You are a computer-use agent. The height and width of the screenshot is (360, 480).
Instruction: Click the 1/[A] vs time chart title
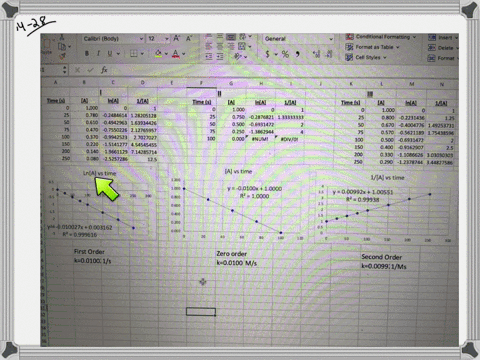click(x=387, y=178)
